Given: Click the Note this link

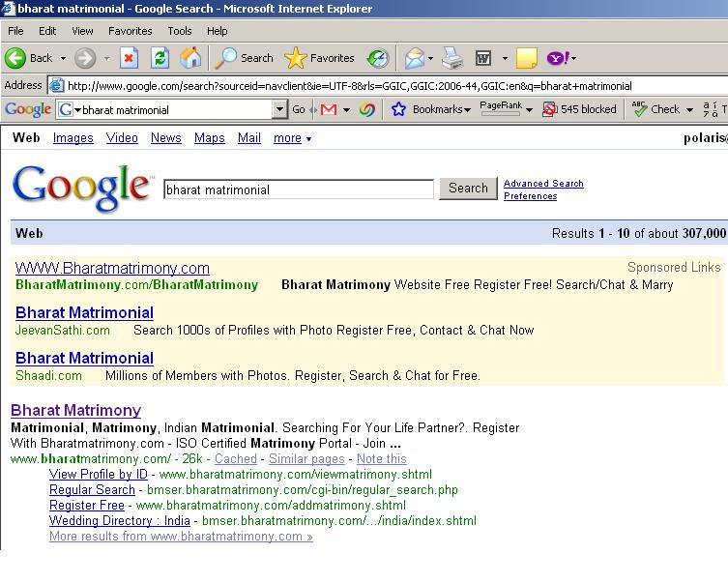Looking at the screenshot, I should tap(381, 458).
